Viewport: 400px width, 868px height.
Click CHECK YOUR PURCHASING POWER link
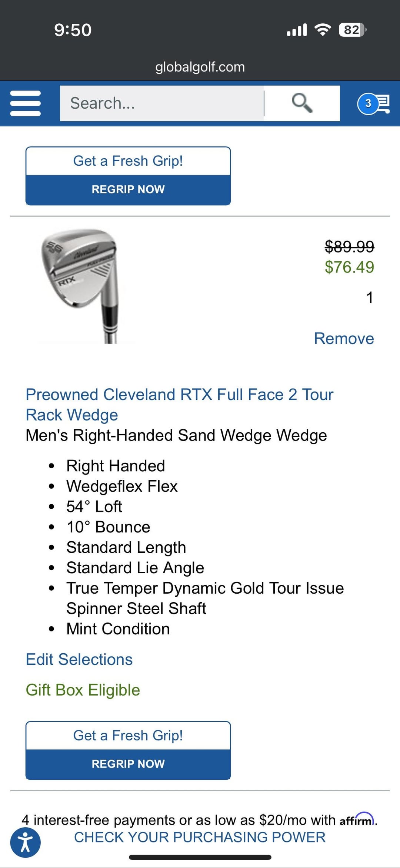pos(200,837)
